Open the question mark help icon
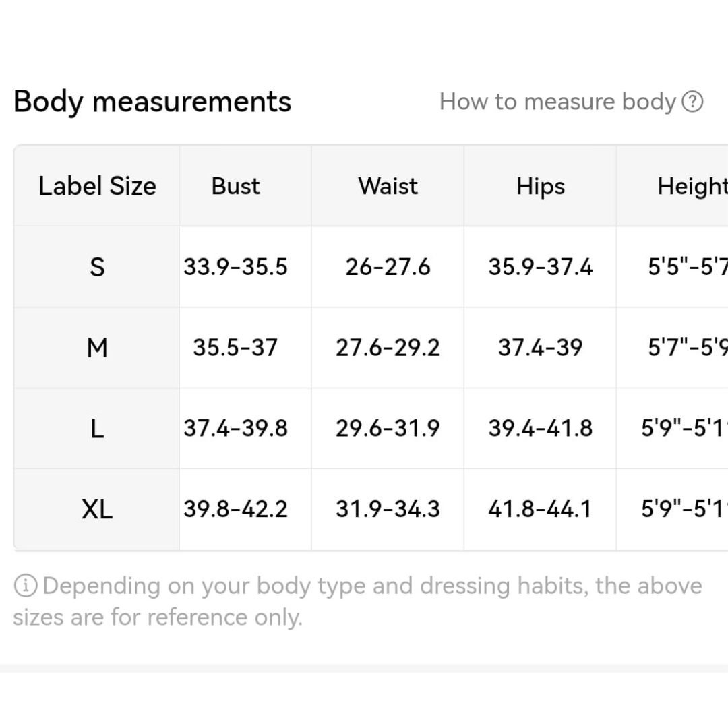This screenshot has height=728, width=728. point(692,102)
